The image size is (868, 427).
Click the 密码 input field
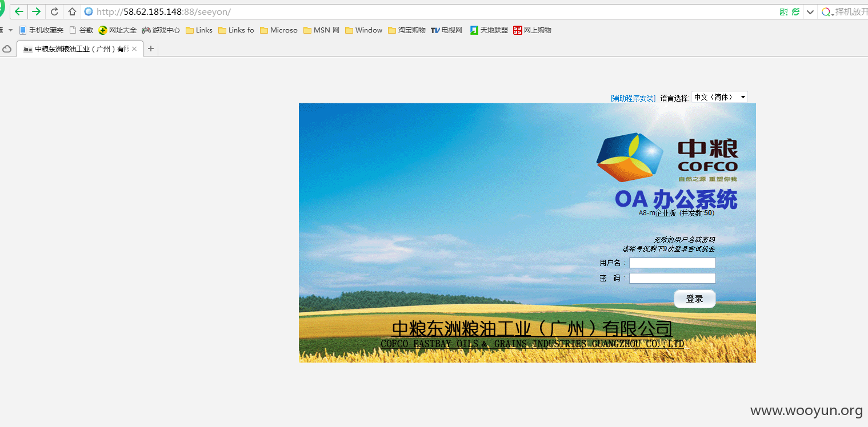pos(673,279)
